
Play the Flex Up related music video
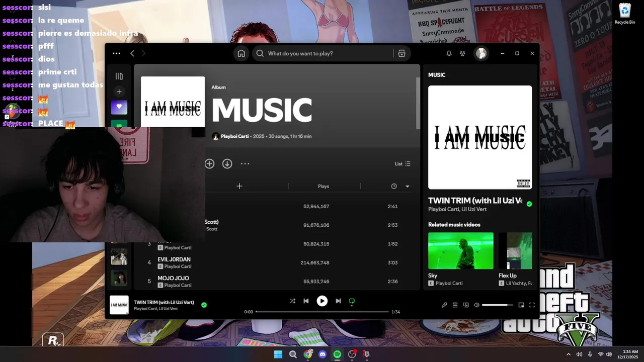[x=515, y=250]
